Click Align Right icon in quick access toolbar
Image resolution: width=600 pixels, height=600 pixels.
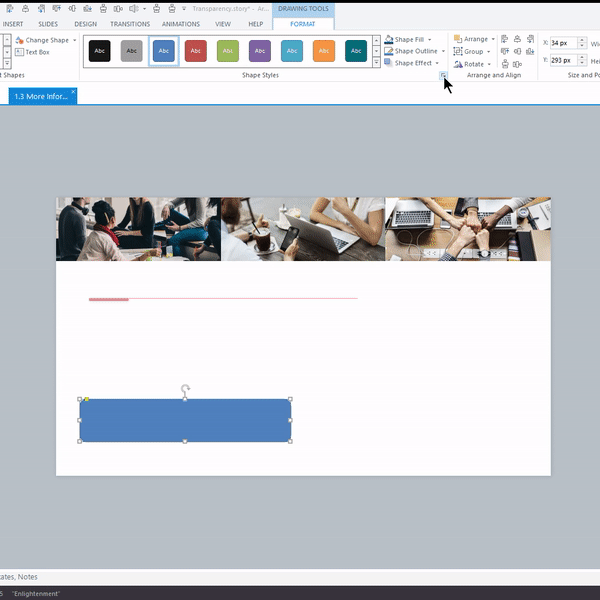(x=41, y=8)
